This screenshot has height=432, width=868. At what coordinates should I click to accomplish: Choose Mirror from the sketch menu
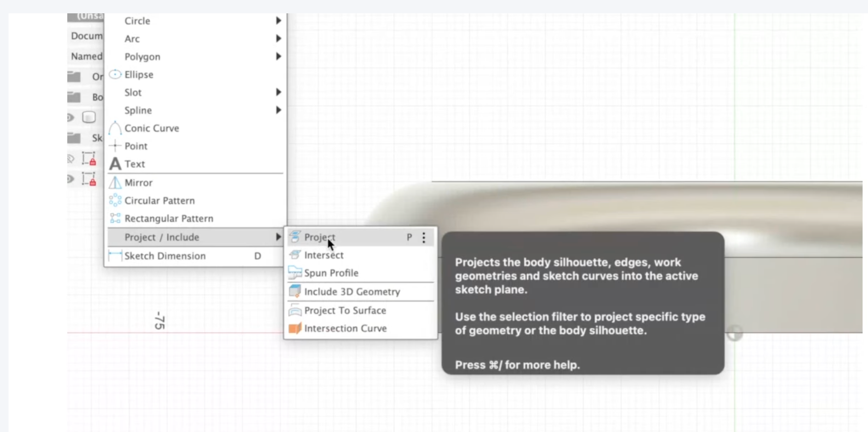click(196, 183)
